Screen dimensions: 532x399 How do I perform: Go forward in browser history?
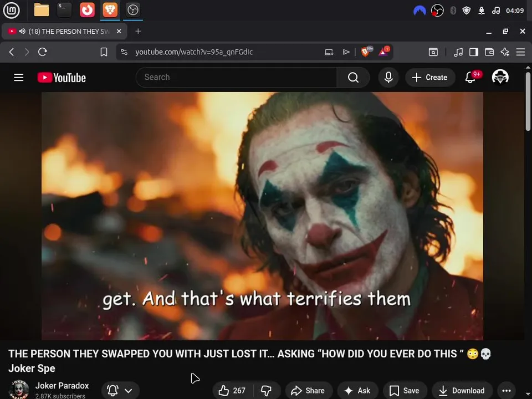coord(27,52)
